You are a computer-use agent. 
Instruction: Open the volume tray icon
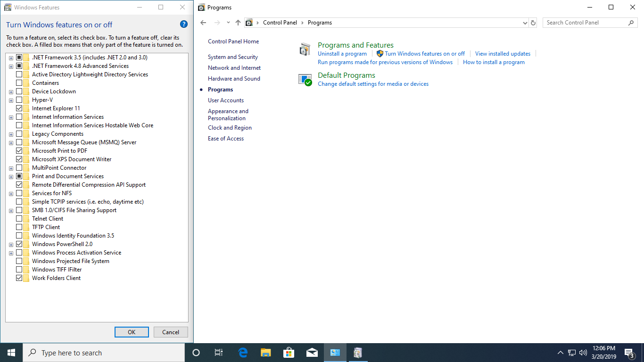pos(583,353)
